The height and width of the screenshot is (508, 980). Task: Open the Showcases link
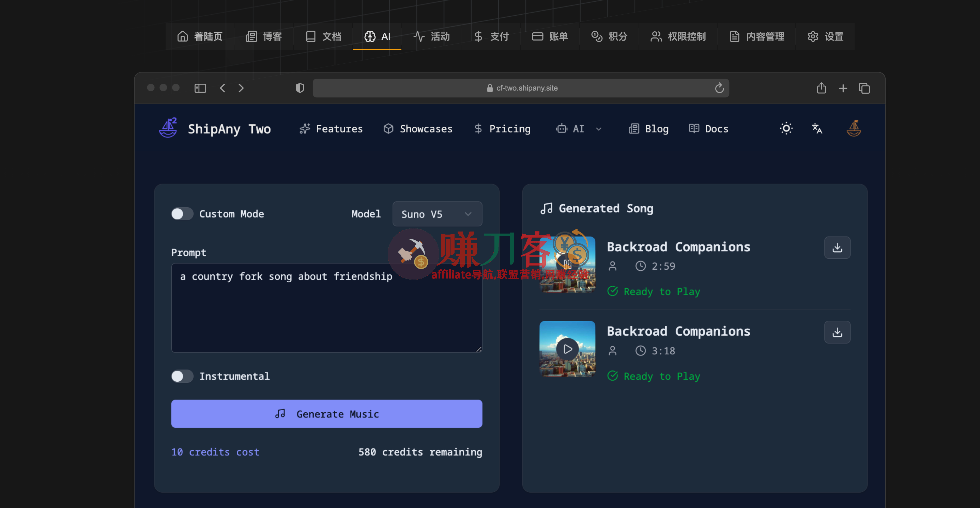coord(418,129)
